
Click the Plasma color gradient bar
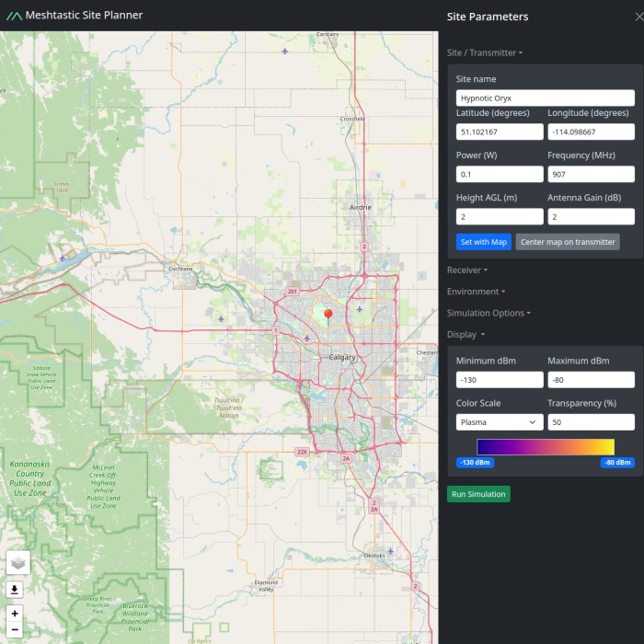coord(545,447)
